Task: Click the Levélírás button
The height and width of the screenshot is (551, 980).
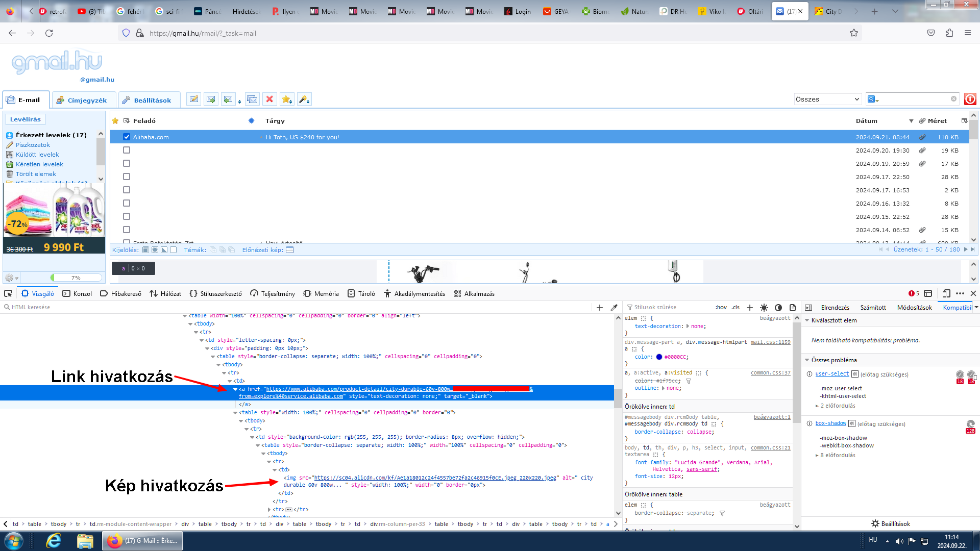Action: [x=26, y=119]
